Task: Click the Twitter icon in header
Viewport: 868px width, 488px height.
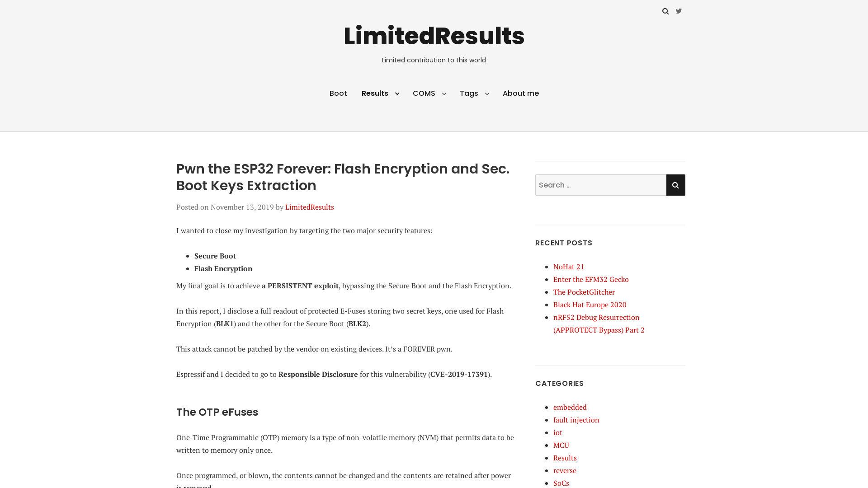Action: (x=679, y=11)
